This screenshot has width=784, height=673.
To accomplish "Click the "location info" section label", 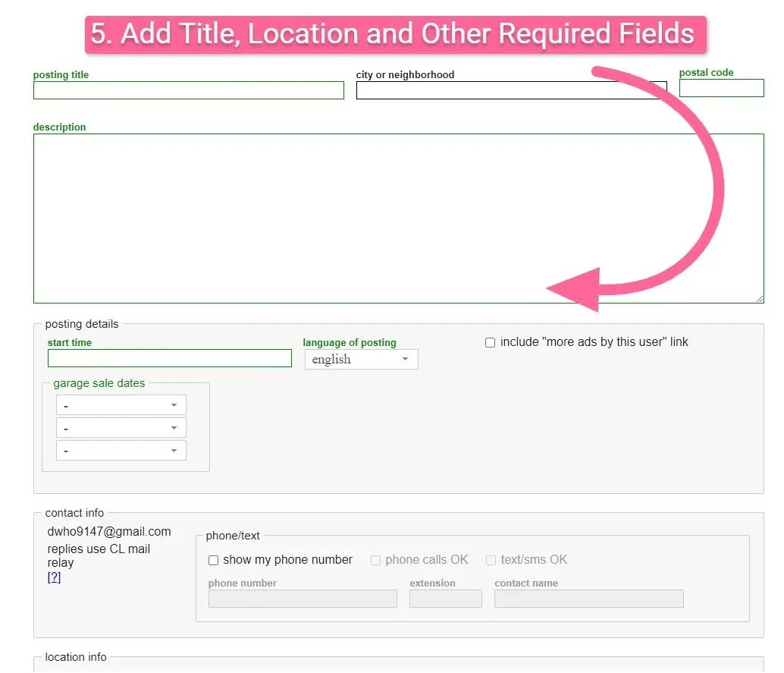I will (76, 657).
